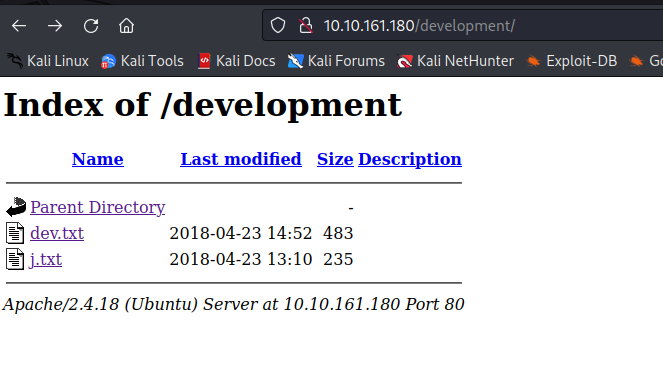Sort listing by Name column

click(x=98, y=159)
